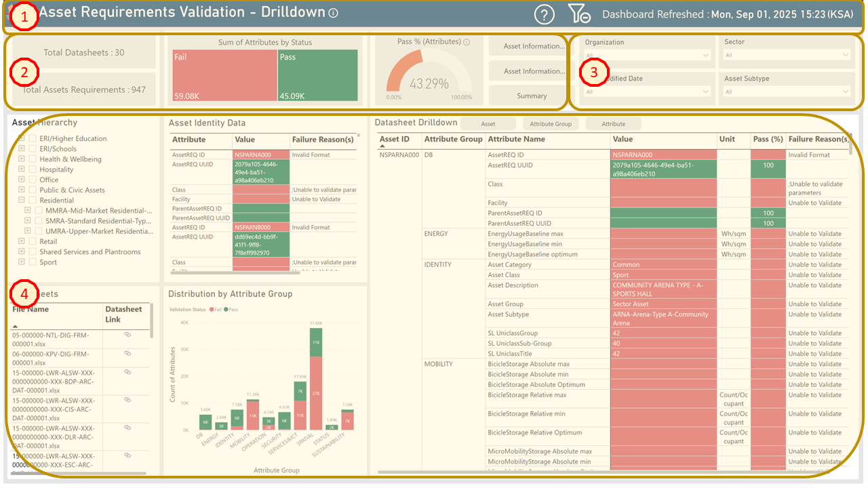This screenshot has width=868, height=488.
Task: Open link icon for 15-000000-LWR CIS-ARC datasheet
Action: point(127,400)
